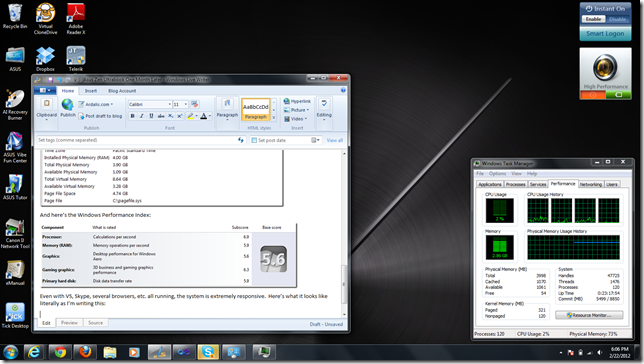644x364 pixels.
Task: Apply the font color A swatch
Action: pos(203,116)
